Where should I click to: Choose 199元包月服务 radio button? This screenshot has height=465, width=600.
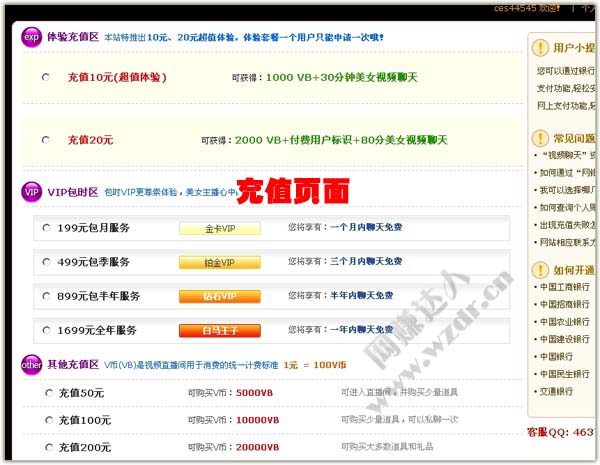[46, 228]
